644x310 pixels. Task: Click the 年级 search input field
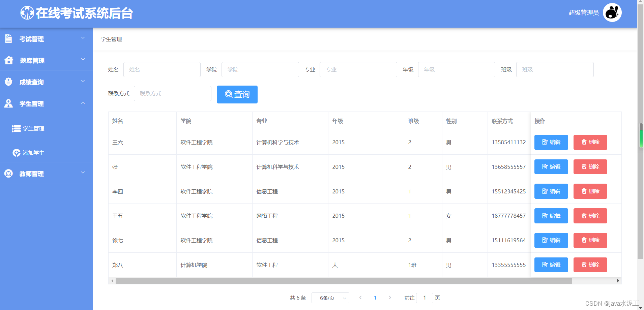457,69
